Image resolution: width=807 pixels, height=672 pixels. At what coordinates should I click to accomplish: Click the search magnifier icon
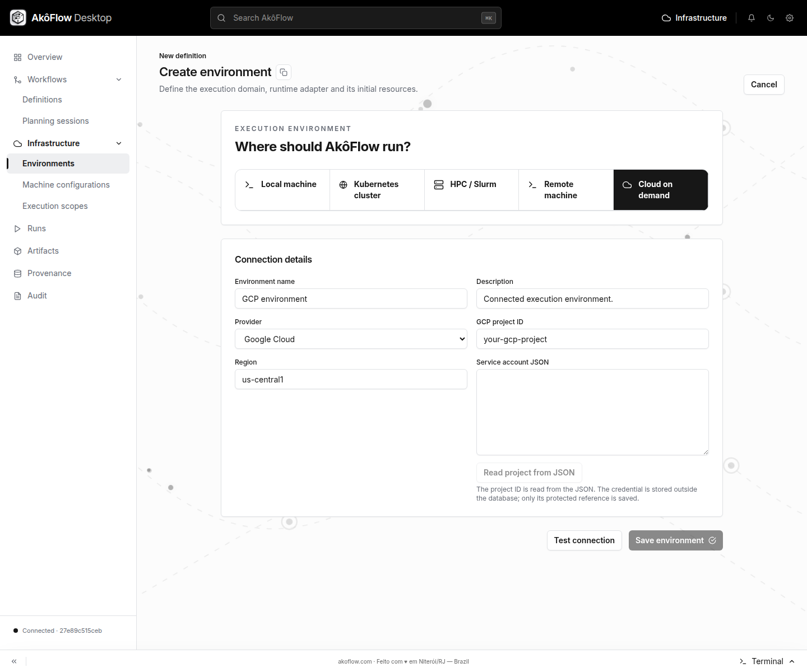221,18
